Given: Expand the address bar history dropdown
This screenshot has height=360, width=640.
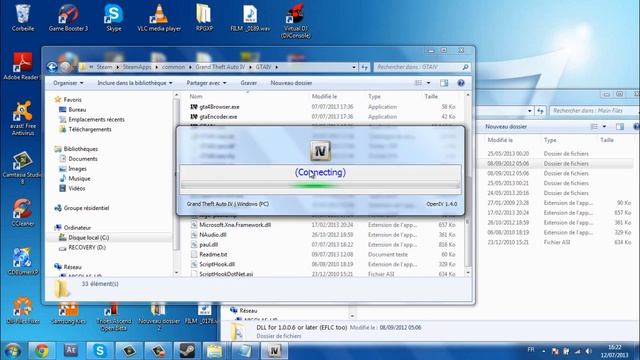Looking at the screenshot, I should tap(354, 67).
